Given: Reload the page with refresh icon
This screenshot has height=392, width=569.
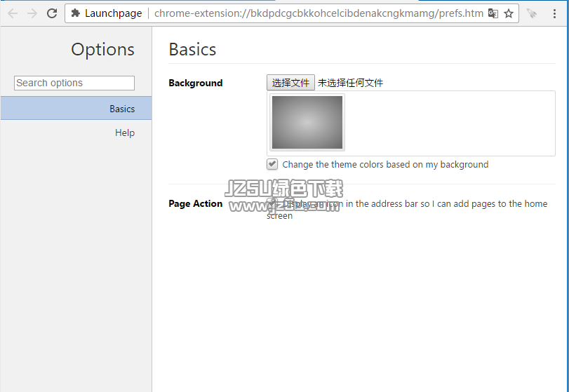Looking at the screenshot, I should point(52,13).
